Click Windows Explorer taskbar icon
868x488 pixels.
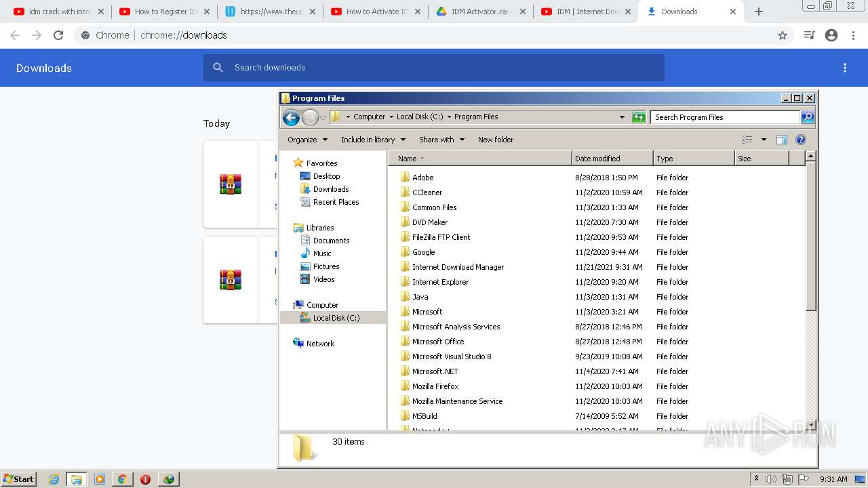click(x=77, y=479)
